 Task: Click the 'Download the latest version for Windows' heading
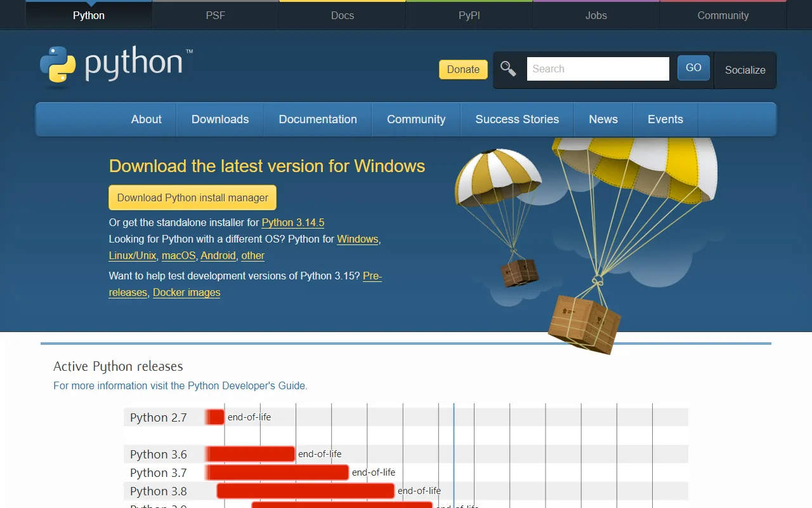coord(267,166)
